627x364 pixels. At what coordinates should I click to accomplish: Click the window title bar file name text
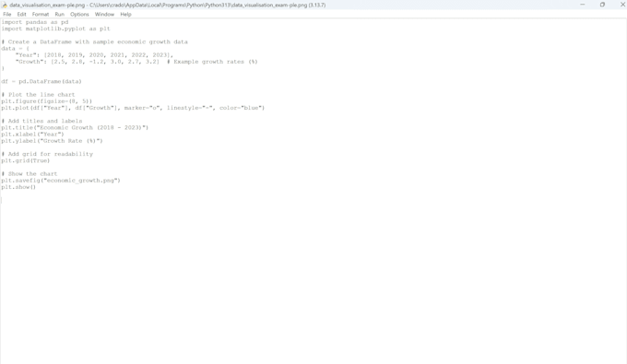tap(168, 5)
